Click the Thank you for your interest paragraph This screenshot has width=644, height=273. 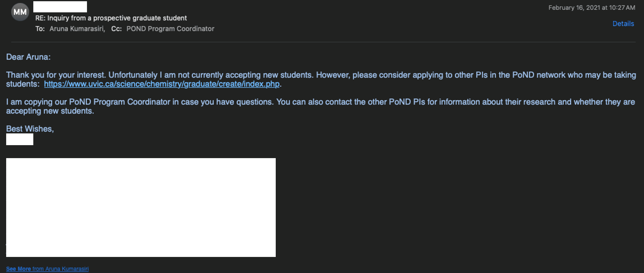(x=321, y=79)
